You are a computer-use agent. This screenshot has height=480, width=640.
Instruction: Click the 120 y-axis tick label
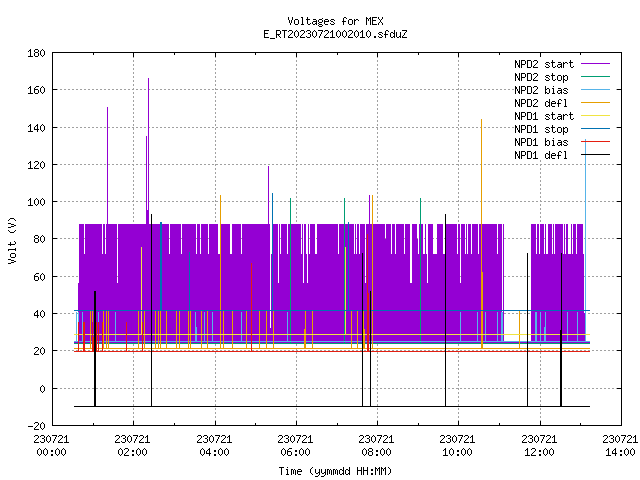(x=36, y=164)
